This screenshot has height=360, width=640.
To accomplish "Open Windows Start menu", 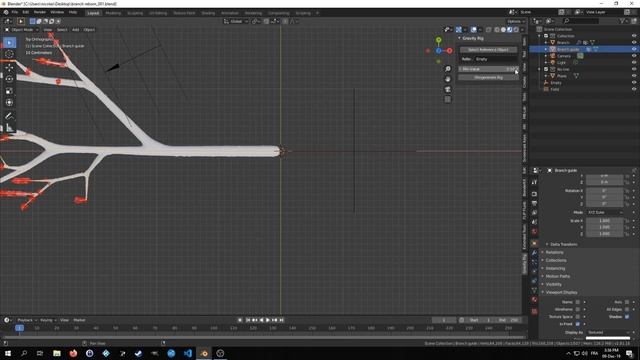I will tap(7, 353).
